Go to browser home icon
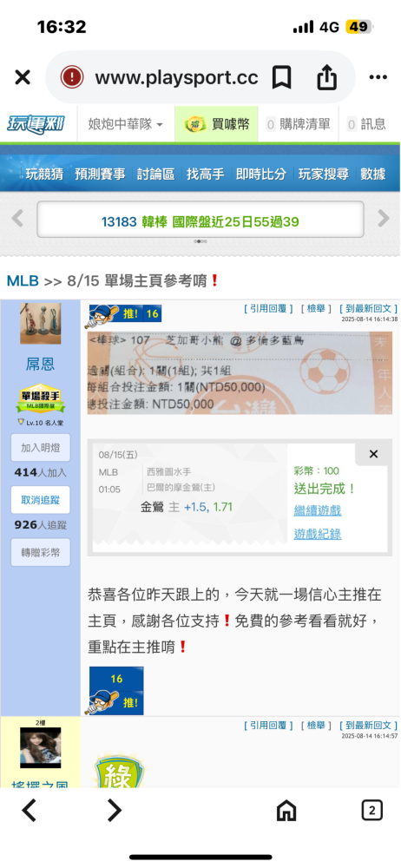Viewport: 401px width, 868px height. pyautogui.click(x=286, y=812)
